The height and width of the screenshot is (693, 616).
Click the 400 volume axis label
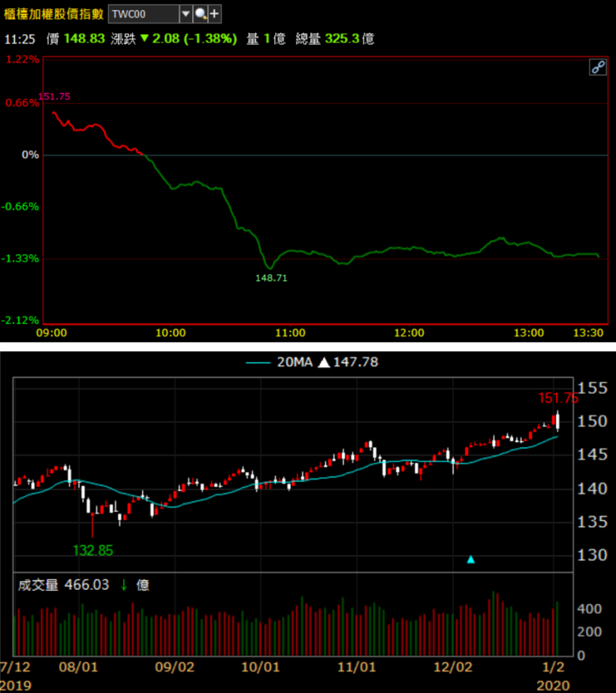click(590, 609)
